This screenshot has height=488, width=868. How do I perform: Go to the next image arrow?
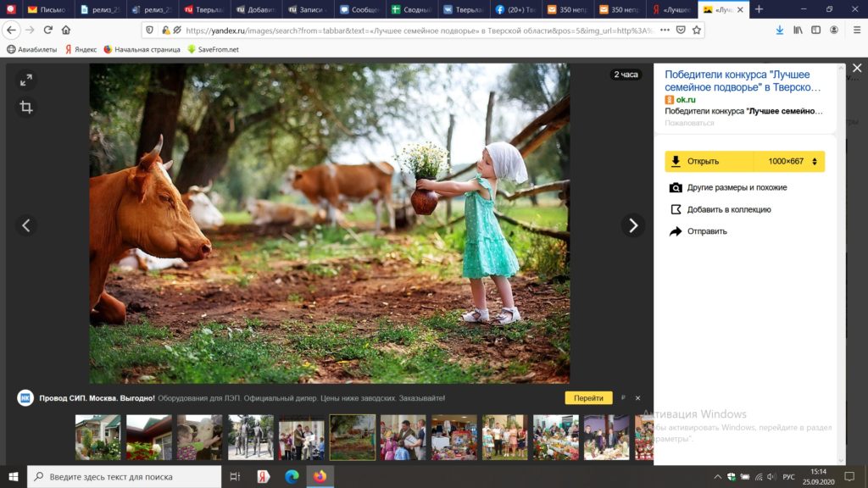(632, 225)
